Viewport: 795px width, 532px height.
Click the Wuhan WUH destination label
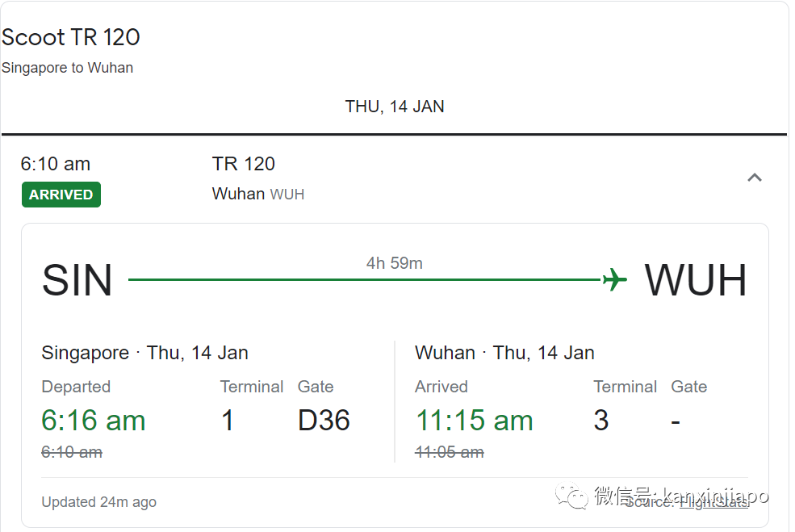[x=258, y=194]
